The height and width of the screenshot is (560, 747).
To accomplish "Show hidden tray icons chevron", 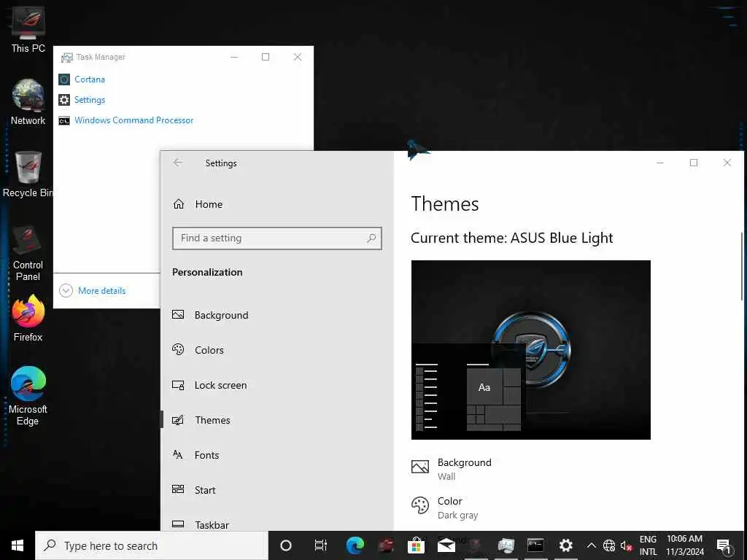I will [591, 545].
